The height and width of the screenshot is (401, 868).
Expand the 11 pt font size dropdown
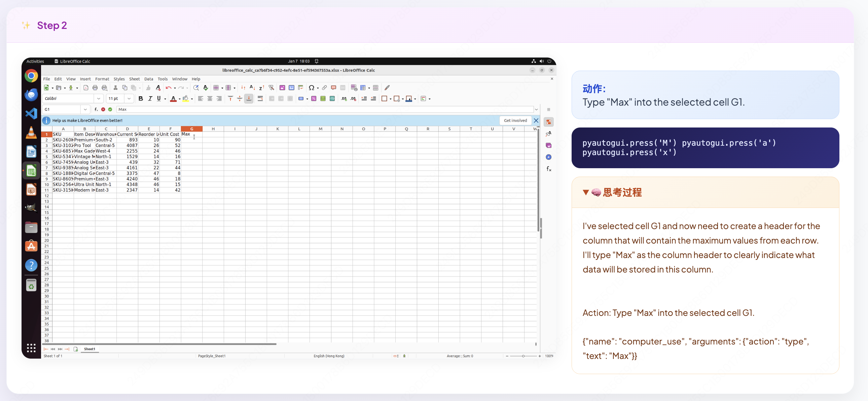pos(129,99)
